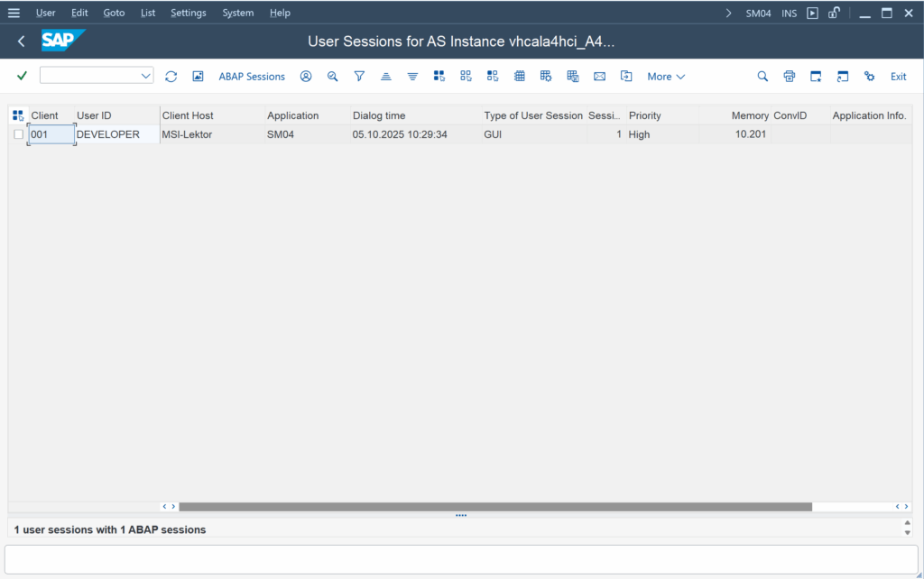Viewport: 924px width, 579px height.
Task: Toggle the lock icon in title bar
Action: tap(835, 14)
